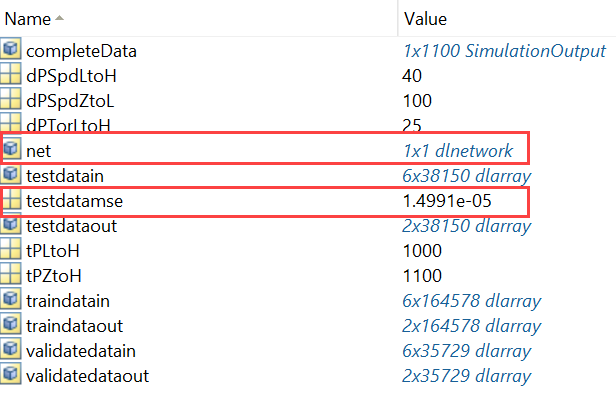Click the 1x1100 SimulationOutput value
Screen dimensions: 616x393
click(505, 51)
